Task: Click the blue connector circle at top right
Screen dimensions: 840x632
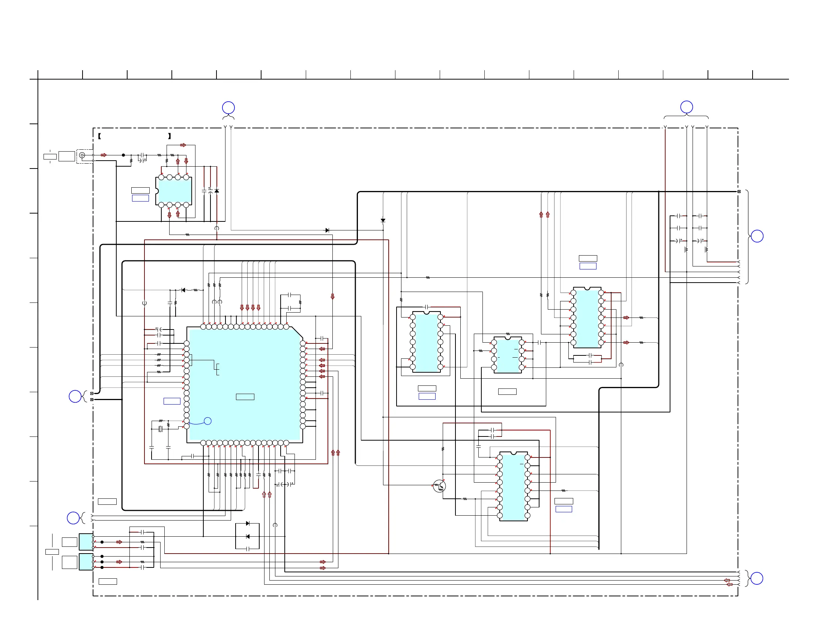Action: 686,107
